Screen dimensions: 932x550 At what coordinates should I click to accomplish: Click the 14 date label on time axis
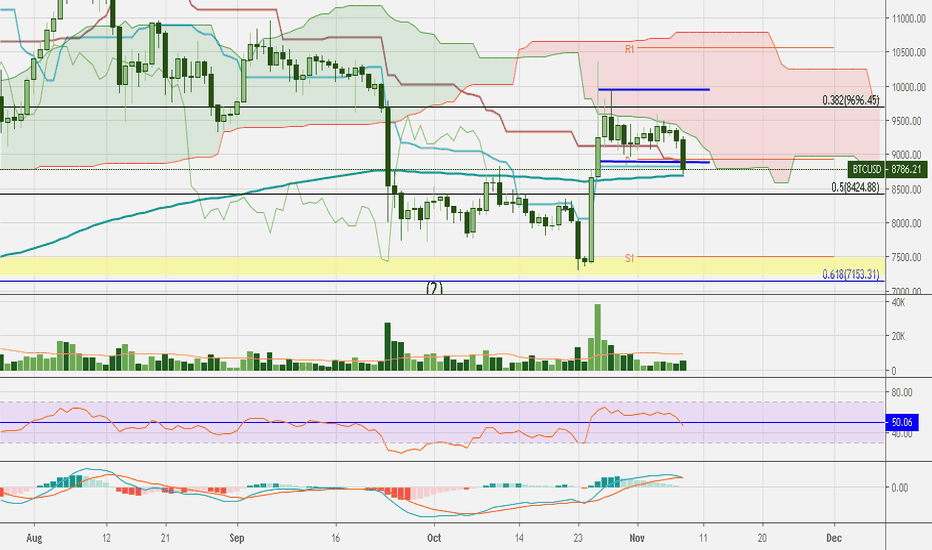pyautogui.click(x=519, y=538)
